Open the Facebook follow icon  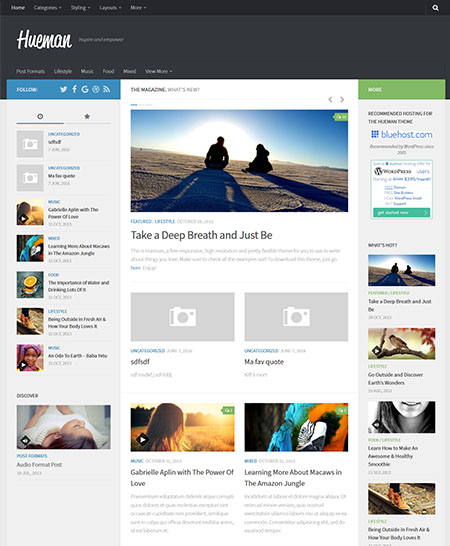tap(75, 89)
